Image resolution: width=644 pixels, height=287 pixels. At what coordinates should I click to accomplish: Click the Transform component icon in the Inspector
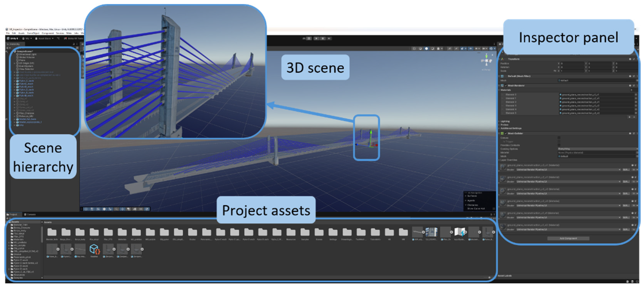(x=503, y=59)
